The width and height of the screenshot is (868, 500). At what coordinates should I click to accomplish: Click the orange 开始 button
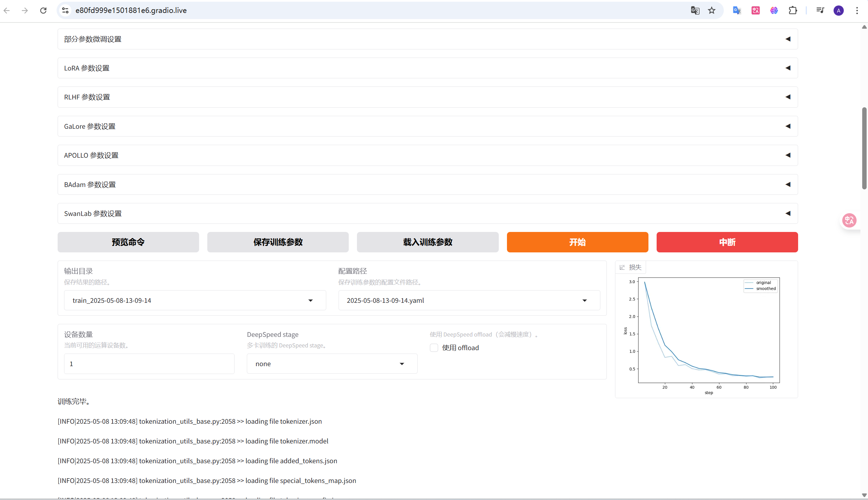tap(577, 242)
